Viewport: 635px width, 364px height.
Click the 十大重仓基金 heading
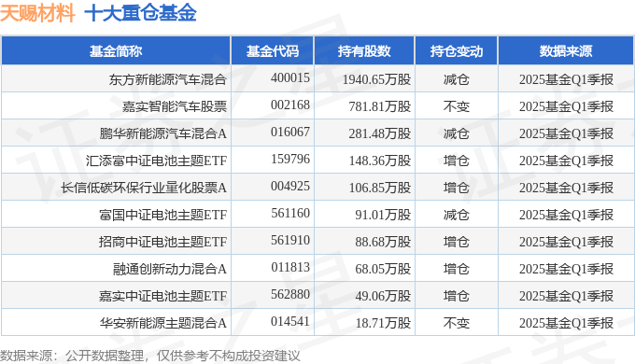140,12
